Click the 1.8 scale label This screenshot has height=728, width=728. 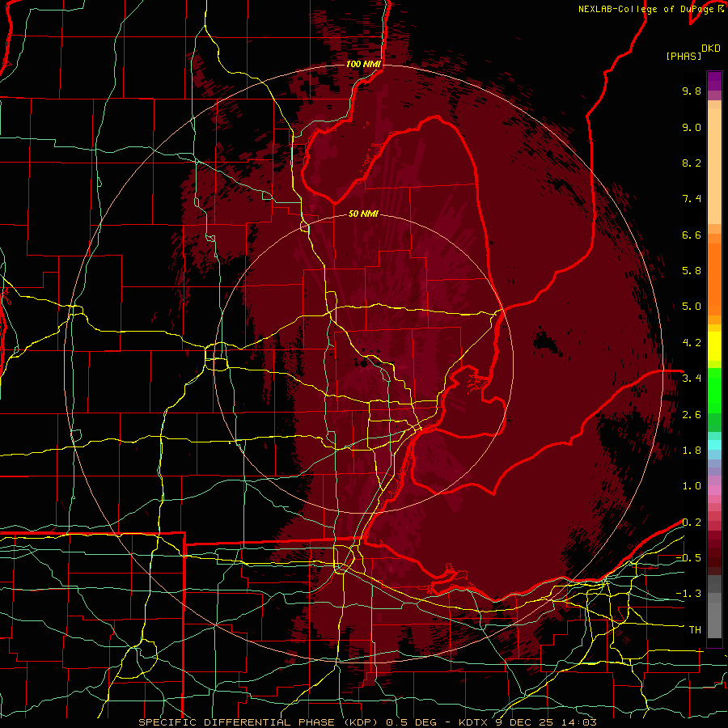click(x=692, y=451)
